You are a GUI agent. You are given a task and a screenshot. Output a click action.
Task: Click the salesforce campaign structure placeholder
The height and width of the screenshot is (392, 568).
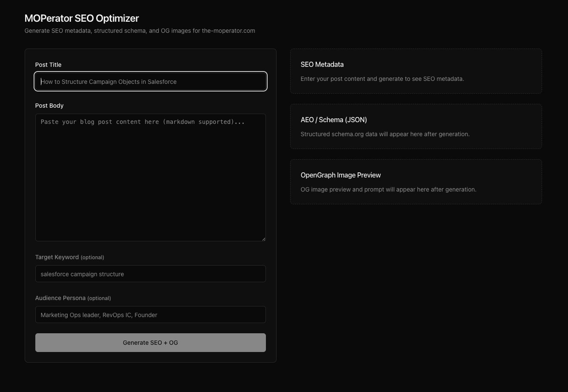click(x=82, y=274)
